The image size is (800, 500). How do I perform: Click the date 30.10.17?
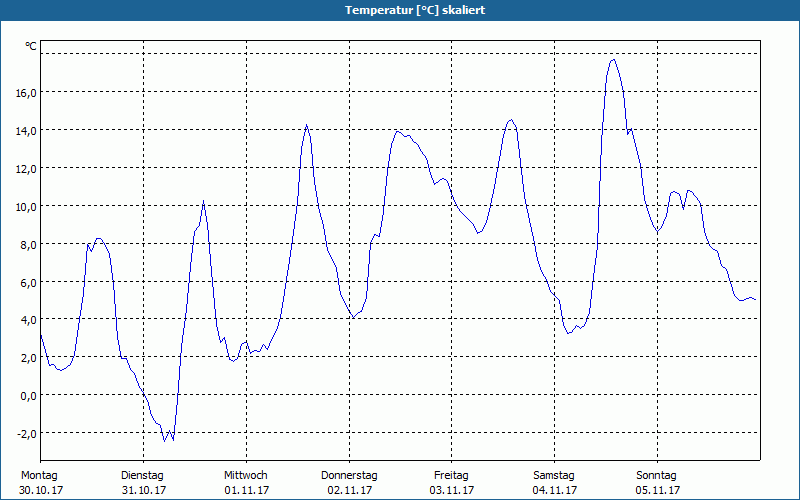(41, 490)
